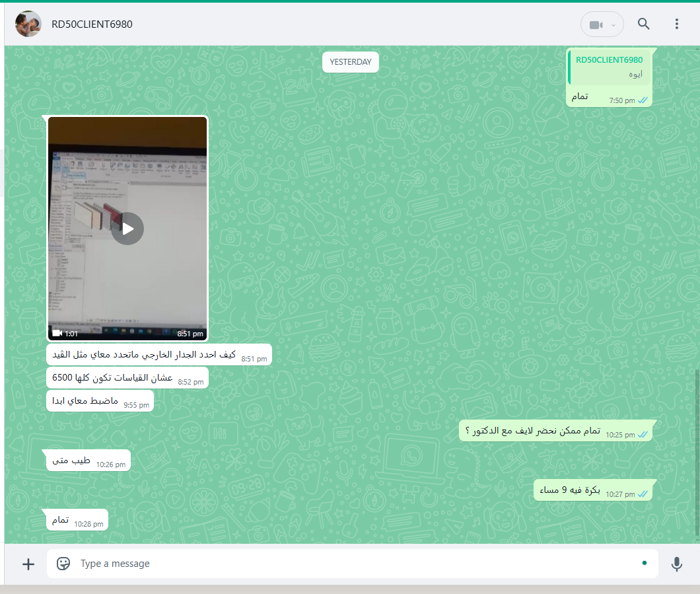Screen dimensions: 700x594
Task: Open the video thumbnail preview
Action: point(127,228)
